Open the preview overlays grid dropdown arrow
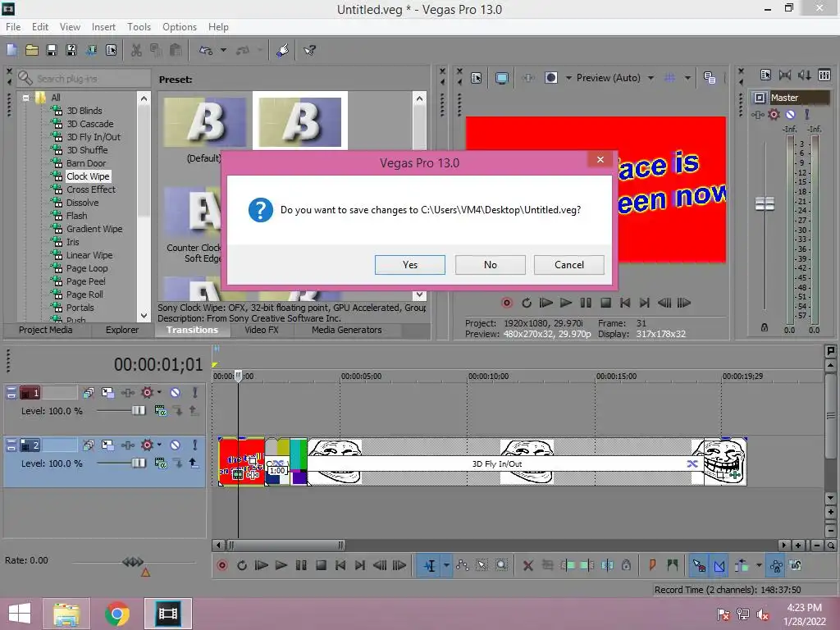The width and height of the screenshot is (840, 630). pyautogui.click(x=687, y=78)
